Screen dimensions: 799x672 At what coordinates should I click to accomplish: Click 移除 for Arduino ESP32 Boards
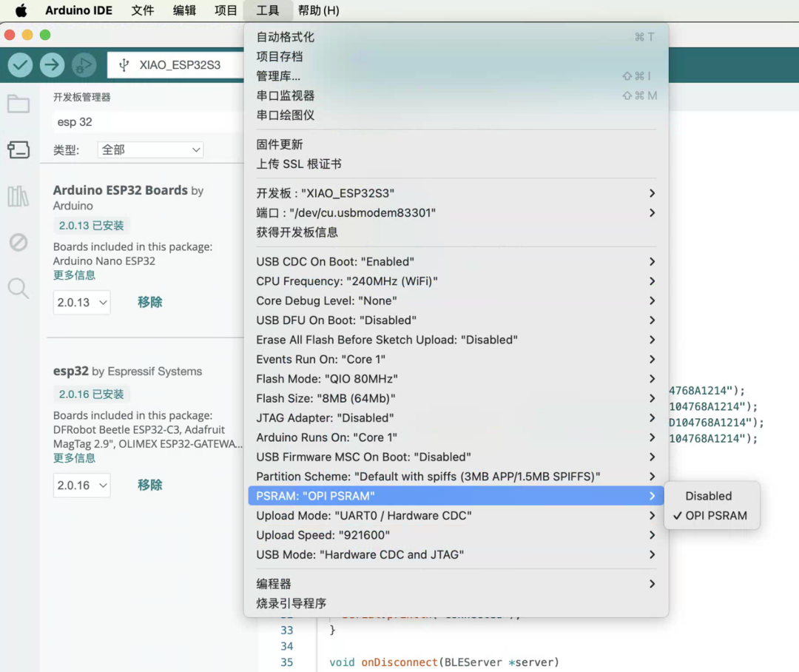click(x=149, y=303)
